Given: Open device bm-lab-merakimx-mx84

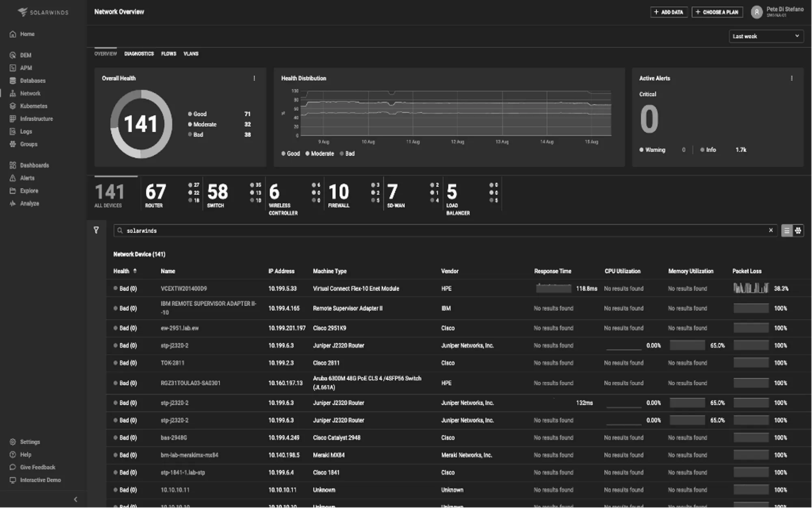Looking at the screenshot, I should [189, 455].
